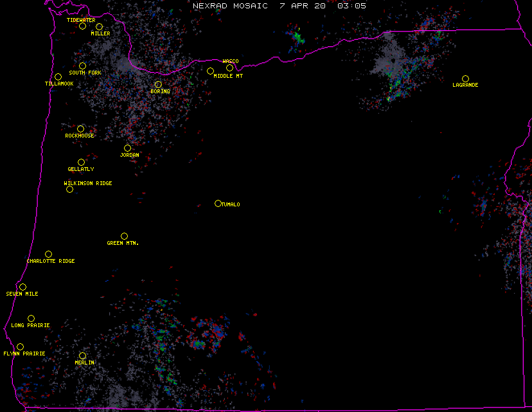Click the Tidewater station circle marker
The image size is (532, 412).
click(x=82, y=26)
